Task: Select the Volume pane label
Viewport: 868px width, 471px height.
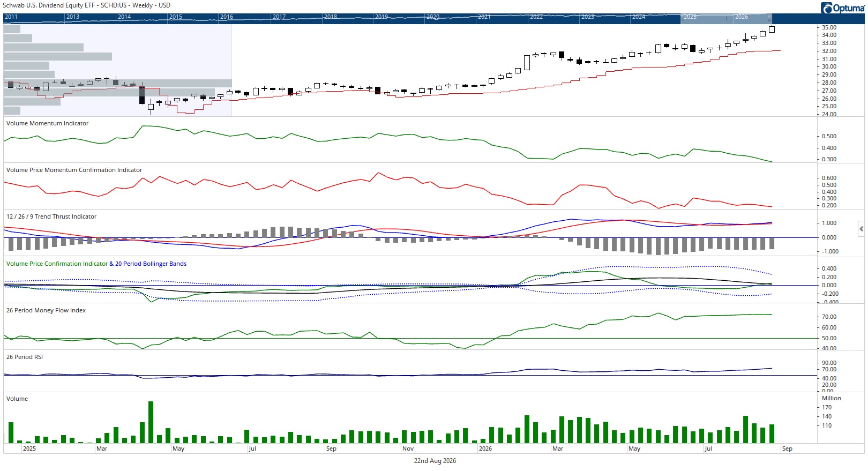Action: point(17,399)
